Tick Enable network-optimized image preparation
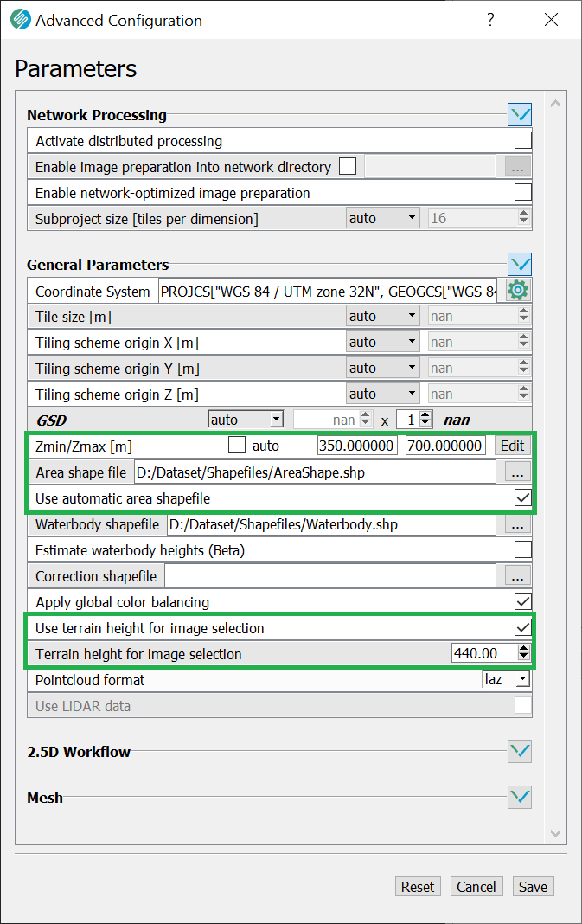The height and width of the screenshot is (924, 582). tap(522, 192)
